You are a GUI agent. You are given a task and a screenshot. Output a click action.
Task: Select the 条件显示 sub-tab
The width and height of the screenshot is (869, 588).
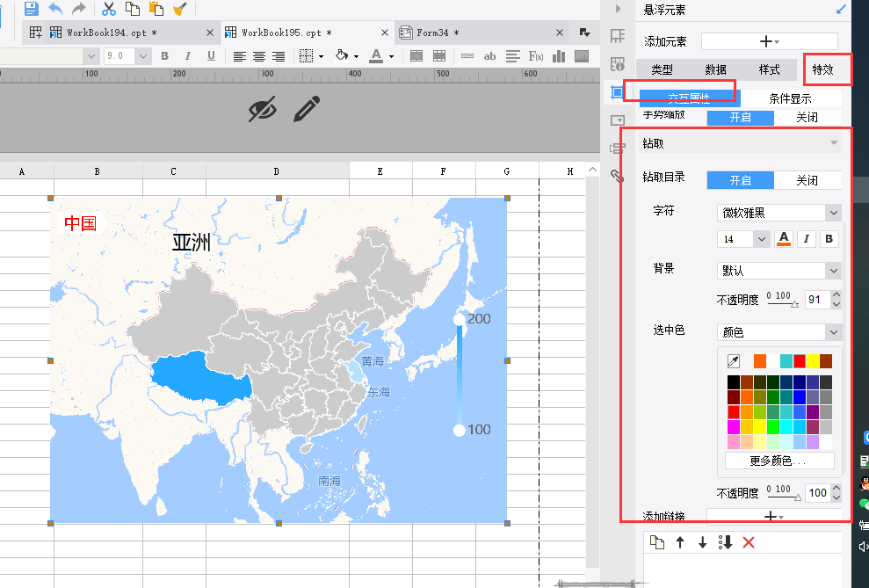coord(790,99)
